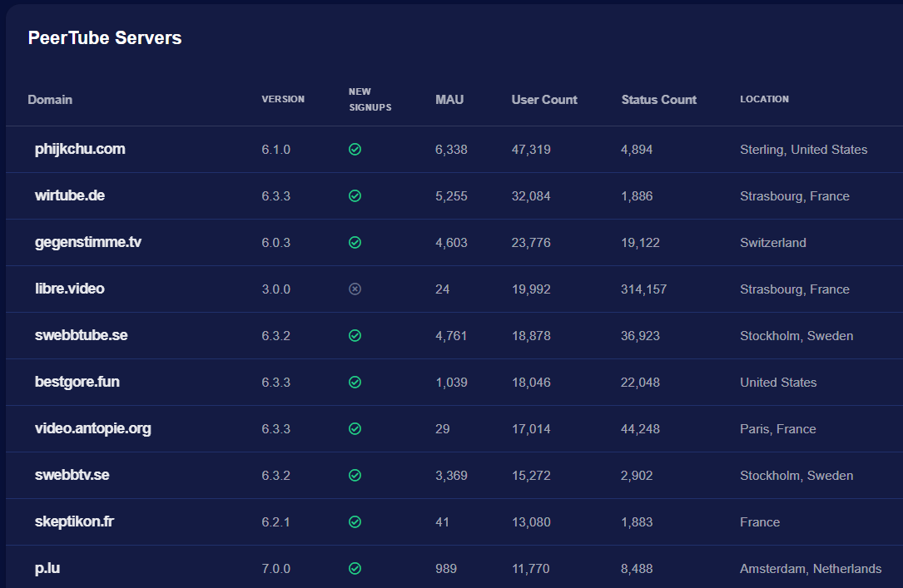Viewport: 903px width, 588px height.
Task: Click United States location for bestgore.fun
Action: click(x=779, y=383)
